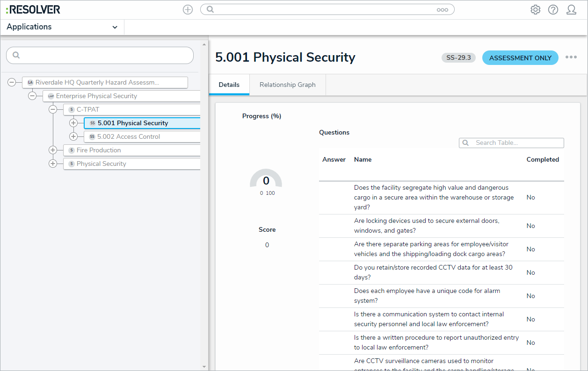Click the Search Table input field
The width and height of the screenshot is (588, 371).
[x=511, y=143]
